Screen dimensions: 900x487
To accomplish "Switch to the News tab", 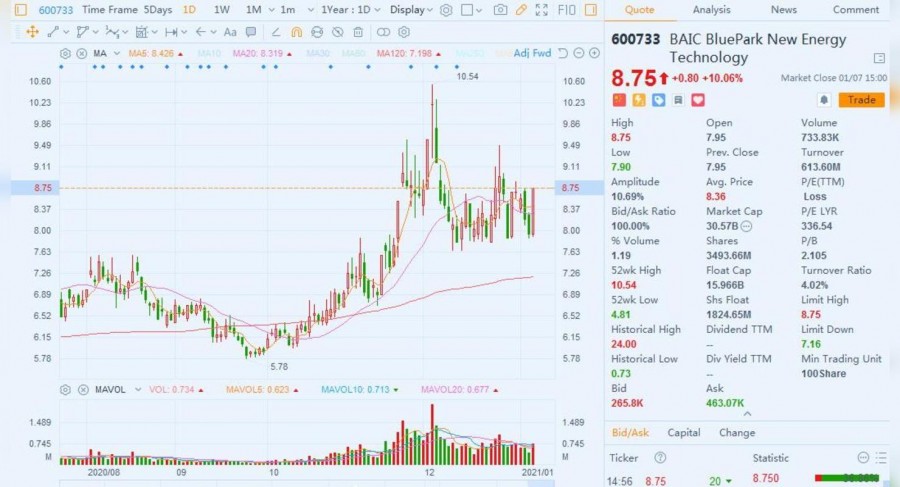I will click(783, 10).
